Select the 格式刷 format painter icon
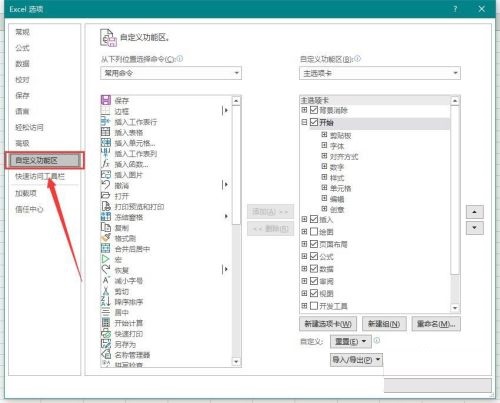Screen dimensions: 500x403 pyautogui.click(x=106, y=238)
